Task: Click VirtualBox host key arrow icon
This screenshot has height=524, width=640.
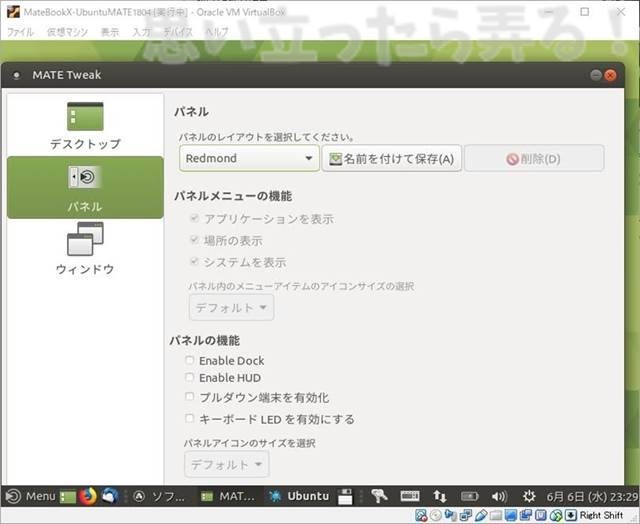Action: click(571, 515)
